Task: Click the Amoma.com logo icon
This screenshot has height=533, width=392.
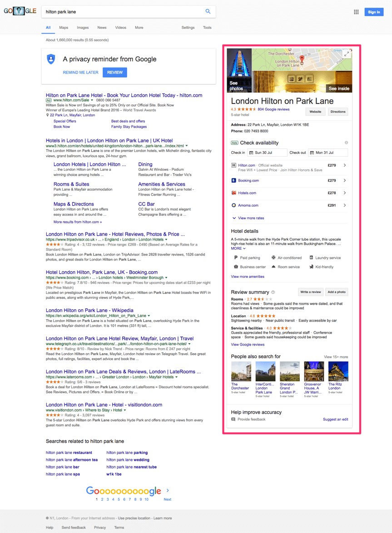Action: [x=233, y=205]
